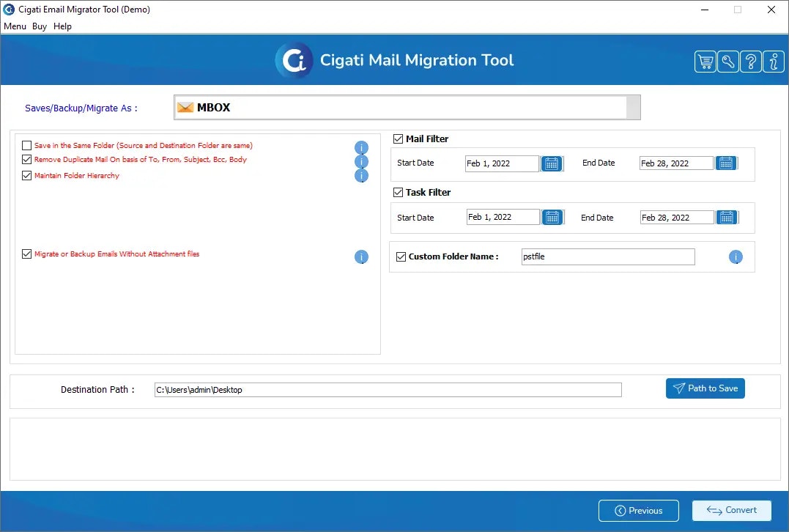The image size is (789, 532).
Task: Click the Custom Folder Name text field
Action: pos(608,256)
